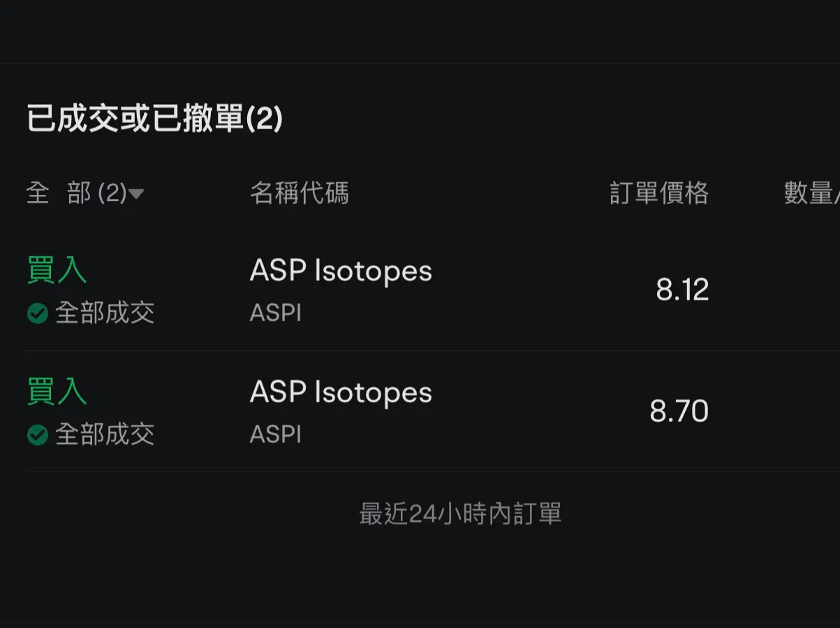The width and height of the screenshot is (840, 628).
Task: Select the ASPI ticker in the 8.12 order
Action: pos(276,313)
